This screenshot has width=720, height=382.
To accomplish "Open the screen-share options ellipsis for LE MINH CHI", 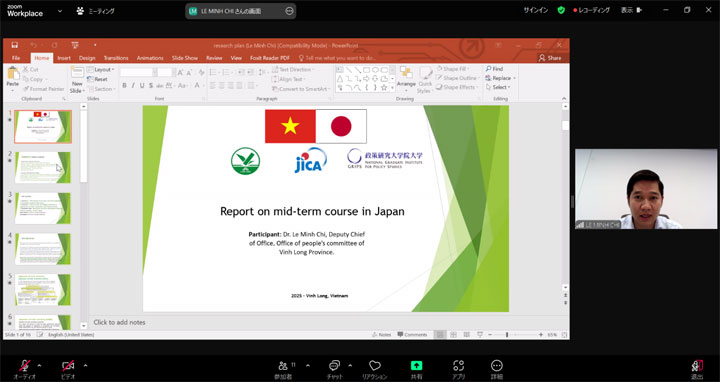I will click(289, 11).
